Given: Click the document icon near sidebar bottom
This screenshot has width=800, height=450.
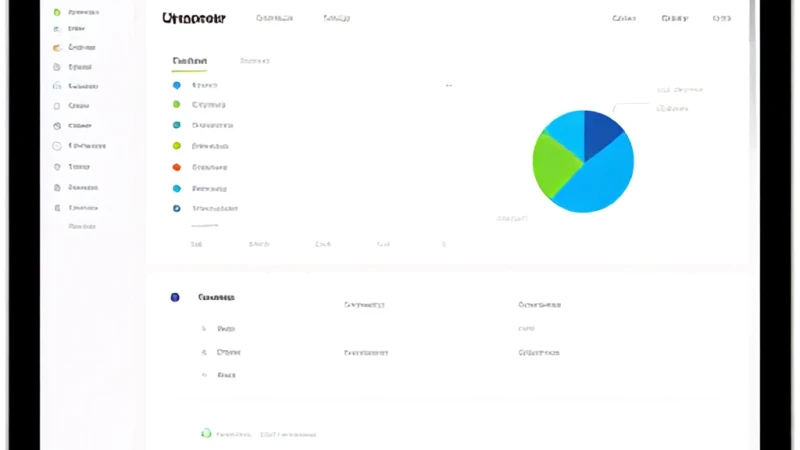Looking at the screenshot, I should click(x=57, y=187).
